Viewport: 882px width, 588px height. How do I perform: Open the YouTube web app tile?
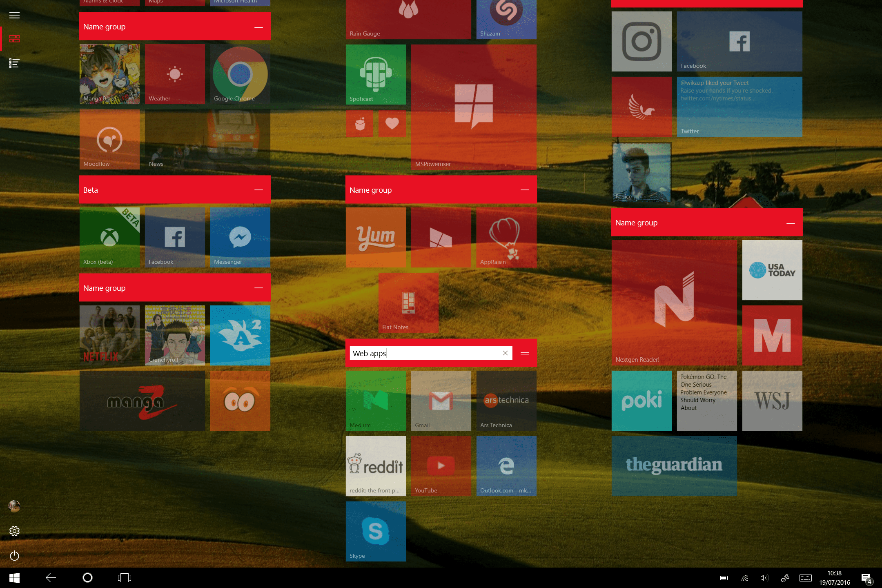441,465
